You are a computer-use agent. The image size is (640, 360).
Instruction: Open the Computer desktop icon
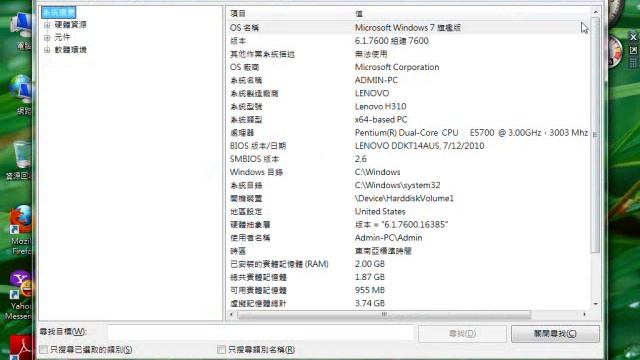(x=21, y=31)
